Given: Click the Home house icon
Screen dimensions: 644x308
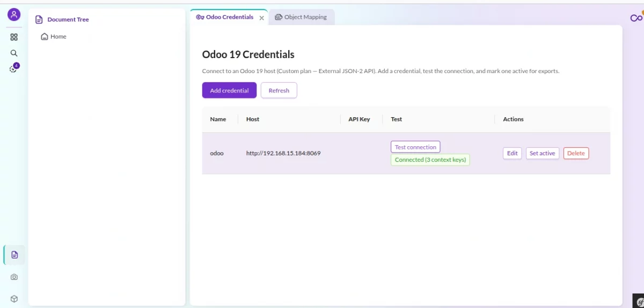Looking at the screenshot, I should tap(45, 37).
